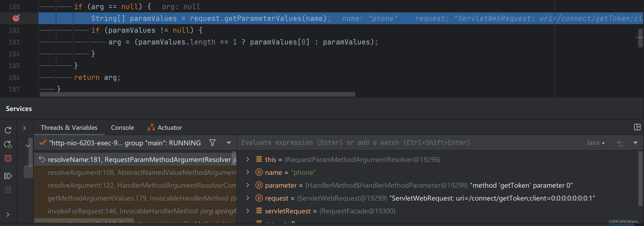This screenshot has height=226, width=644.
Task: Click the layout settings icon
Action: (x=637, y=127)
